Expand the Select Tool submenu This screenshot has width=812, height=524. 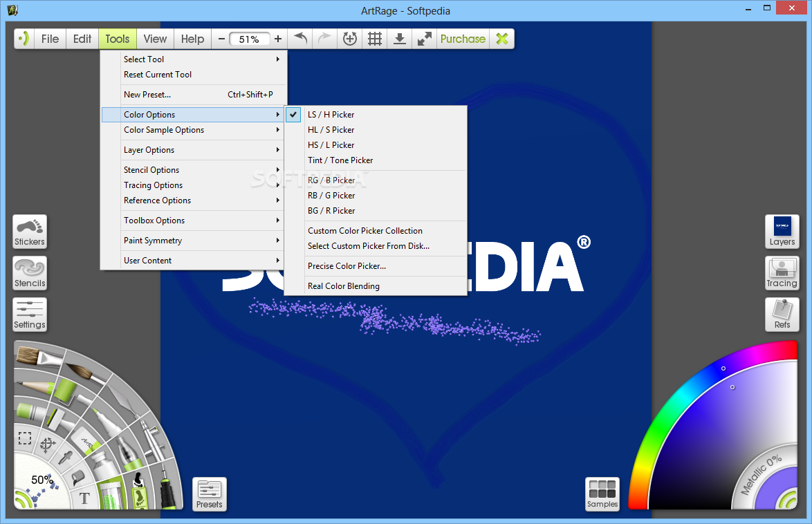(194, 59)
